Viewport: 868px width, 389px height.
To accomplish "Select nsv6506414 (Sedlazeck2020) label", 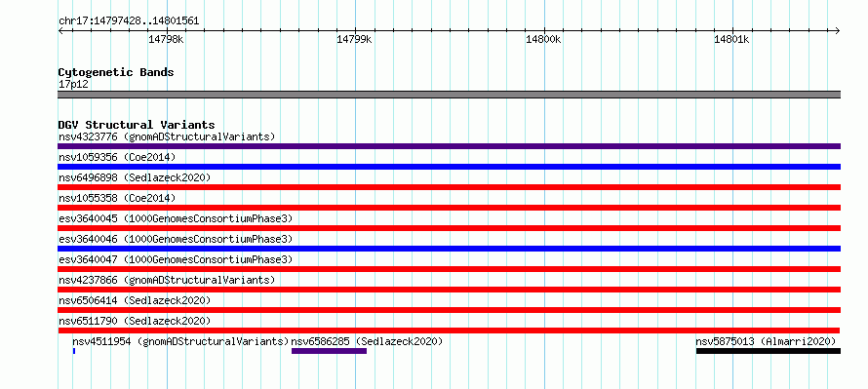I will [x=135, y=300].
